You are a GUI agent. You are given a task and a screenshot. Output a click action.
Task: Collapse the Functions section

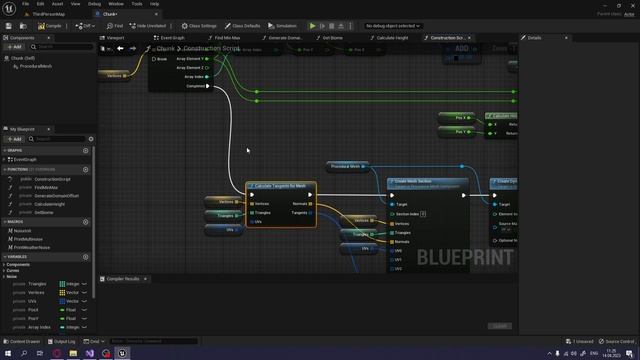[4, 169]
